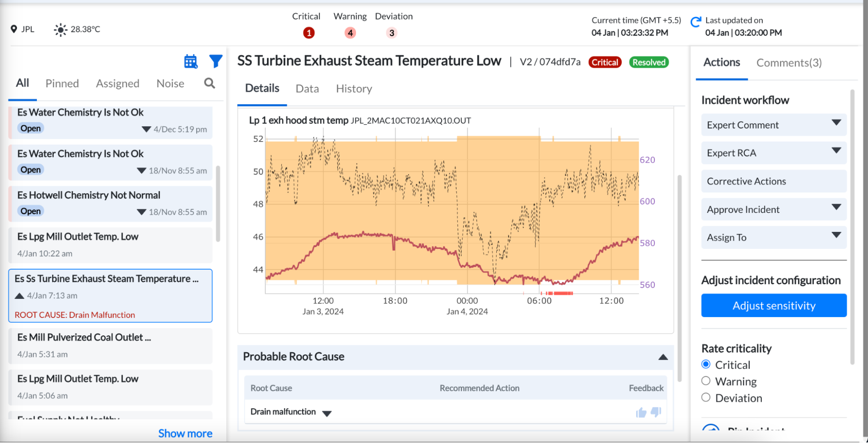
Task: Open the Comments(3) tab
Action: [789, 63]
